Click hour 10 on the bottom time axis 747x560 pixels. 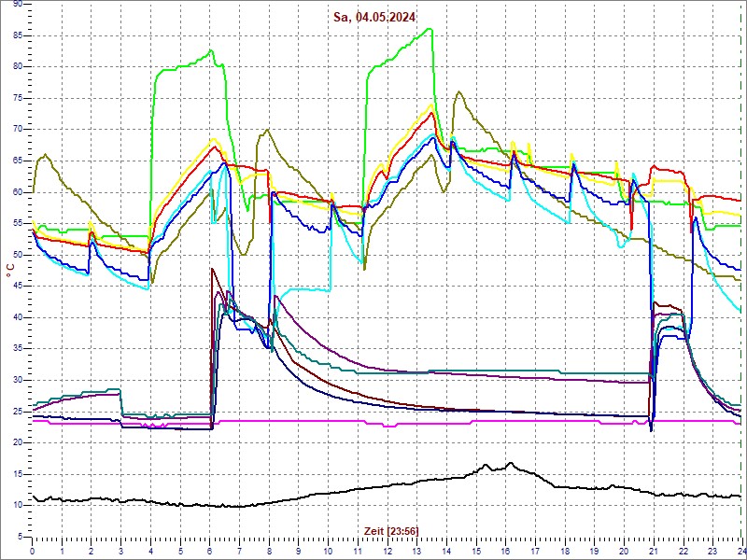(x=328, y=550)
